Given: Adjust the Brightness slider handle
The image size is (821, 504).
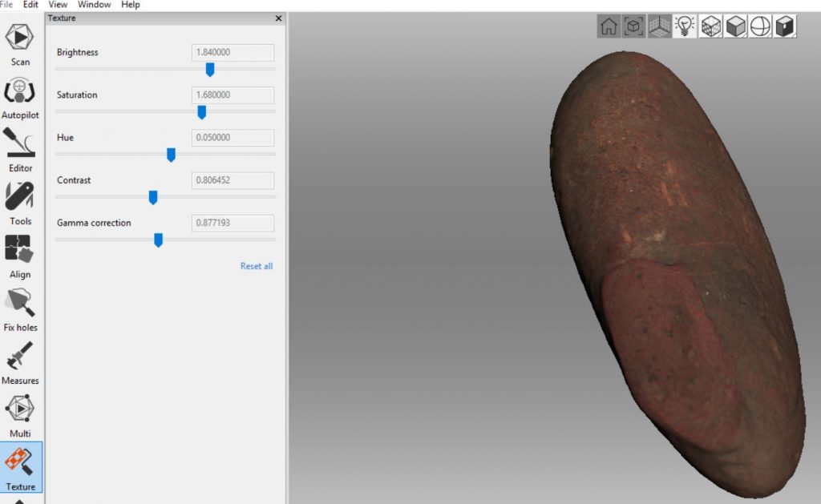Looking at the screenshot, I should coord(211,70).
